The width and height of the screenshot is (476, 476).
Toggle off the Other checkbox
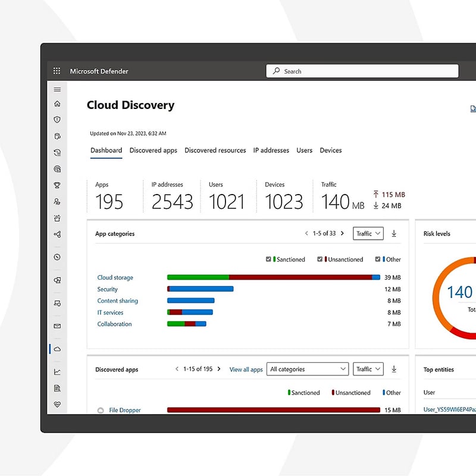379,259
